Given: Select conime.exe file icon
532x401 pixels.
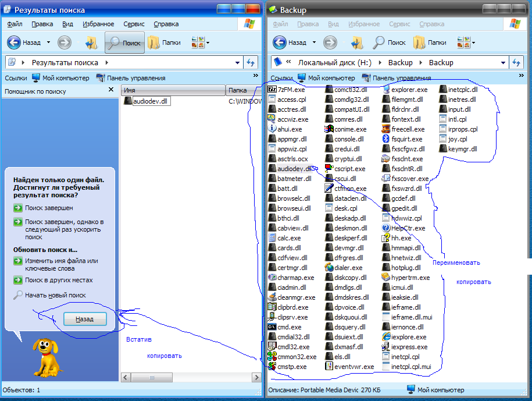Looking at the screenshot, I should (329, 129).
